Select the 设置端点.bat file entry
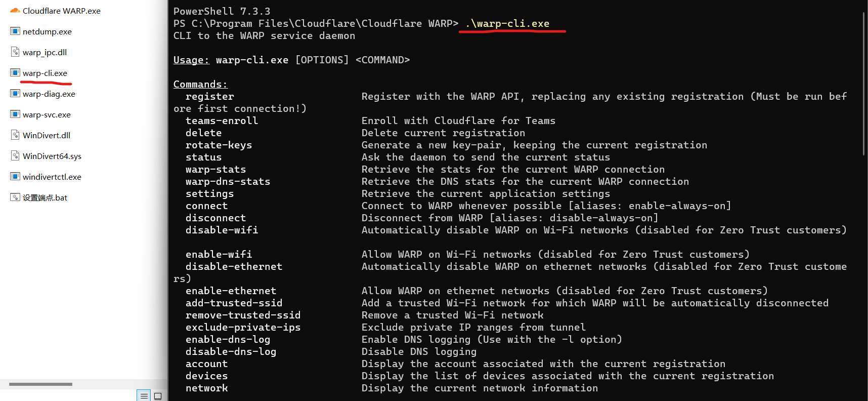The image size is (868, 401). click(x=45, y=197)
